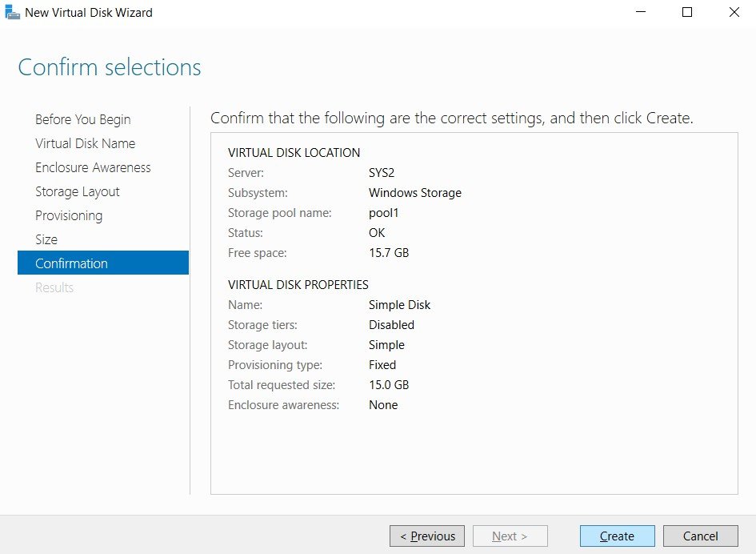Click the 'Free space:' label
The height and width of the screenshot is (554, 756).
pos(258,253)
